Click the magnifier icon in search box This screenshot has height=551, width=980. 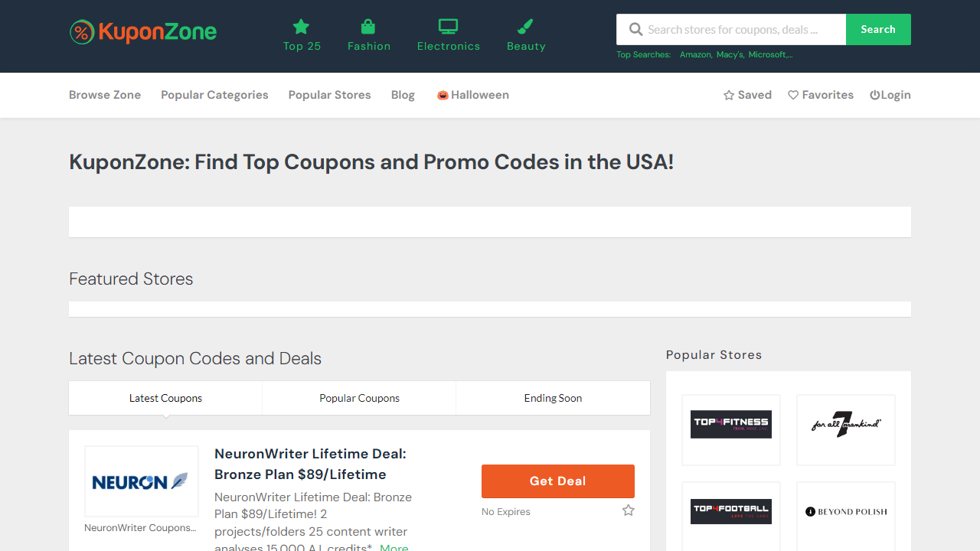(635, 30)
